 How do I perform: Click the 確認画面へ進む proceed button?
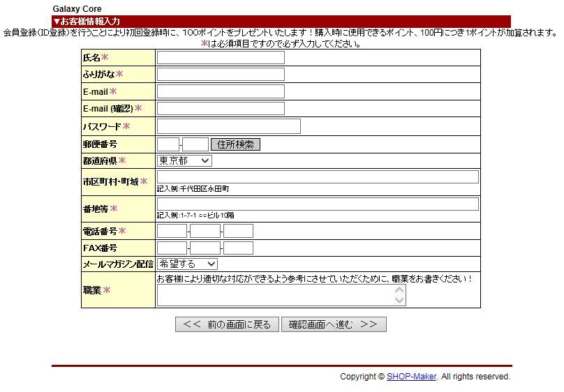pos(334,324)
